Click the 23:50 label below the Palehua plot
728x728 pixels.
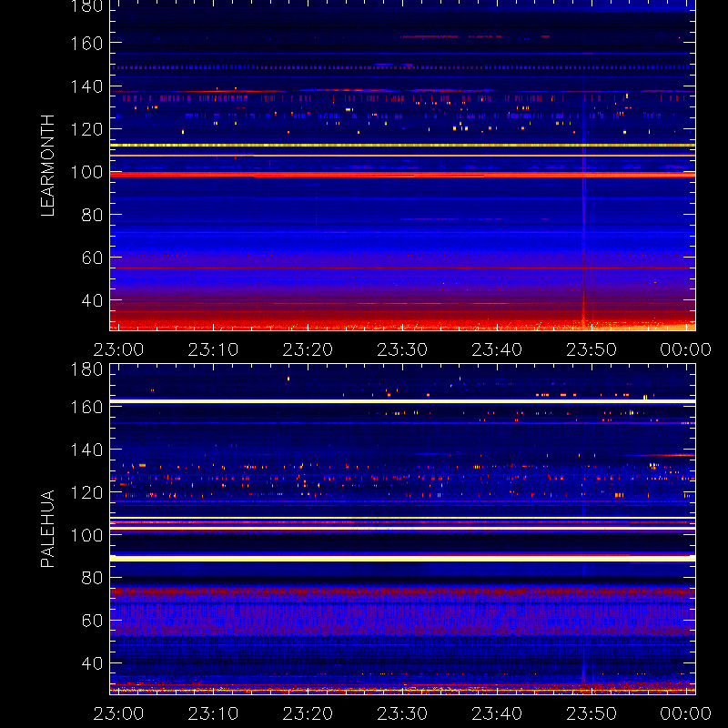[591, 713]
